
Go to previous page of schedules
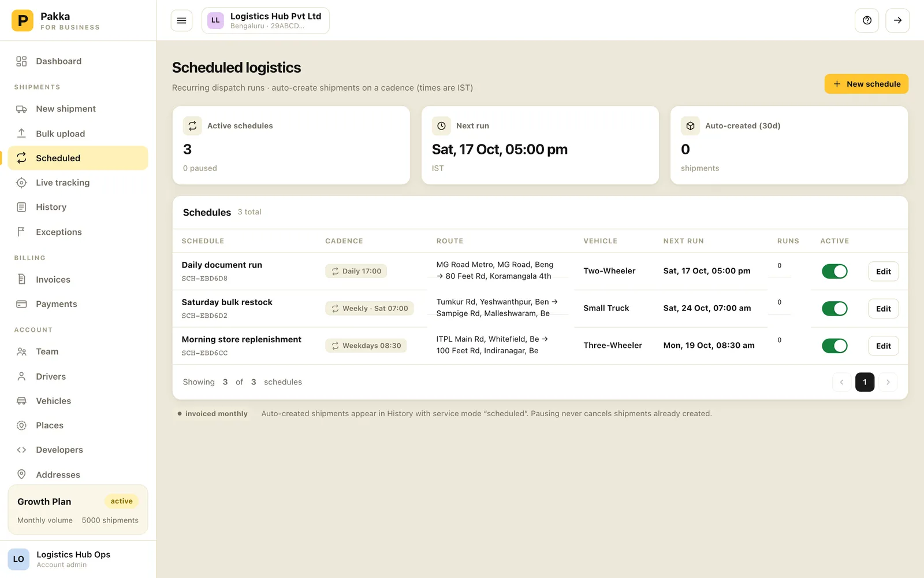point(841,382)
